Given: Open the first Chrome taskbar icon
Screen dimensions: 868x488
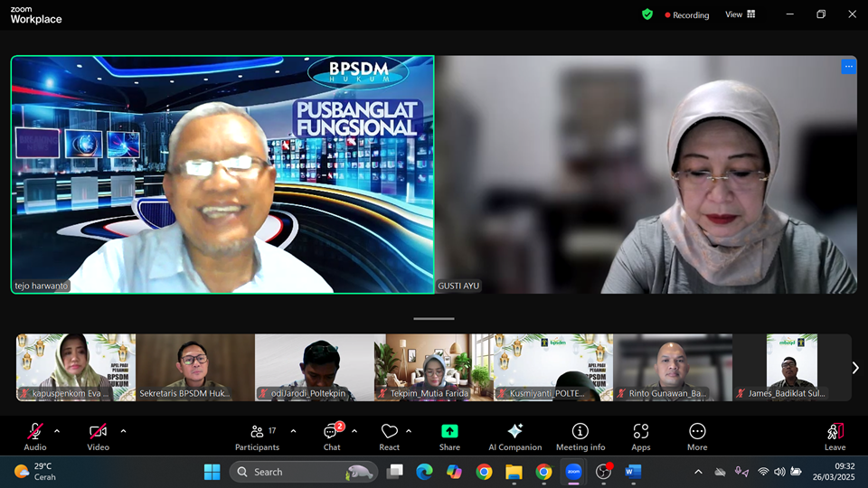Looking at the screenshot, I should click(x=485, y=472).
